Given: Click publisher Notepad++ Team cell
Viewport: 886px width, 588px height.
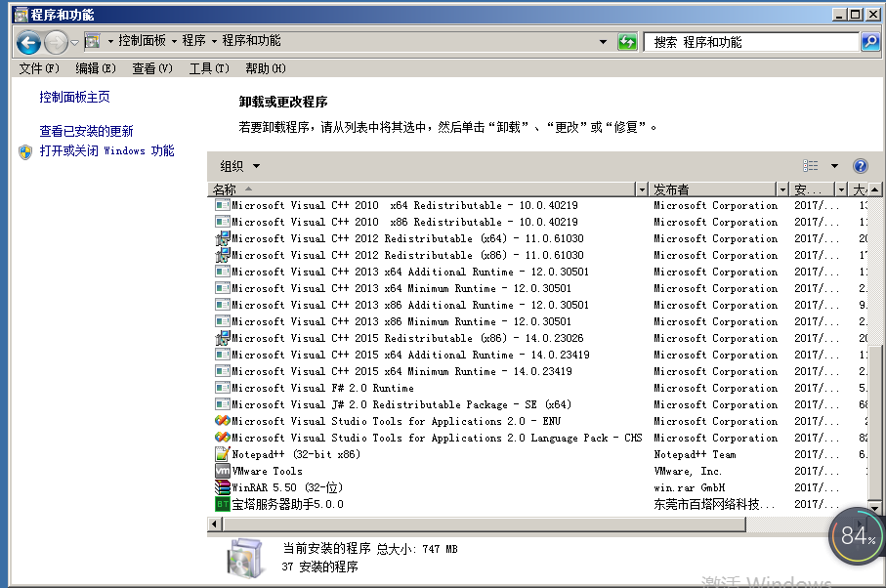Looking at the screenshot, I should click(695, 454).
